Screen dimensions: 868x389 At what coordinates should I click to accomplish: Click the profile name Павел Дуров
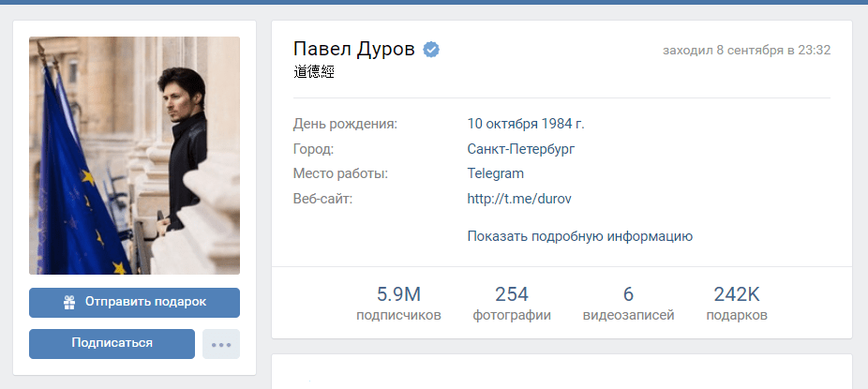pyautogui.click(x=353, y=50)
